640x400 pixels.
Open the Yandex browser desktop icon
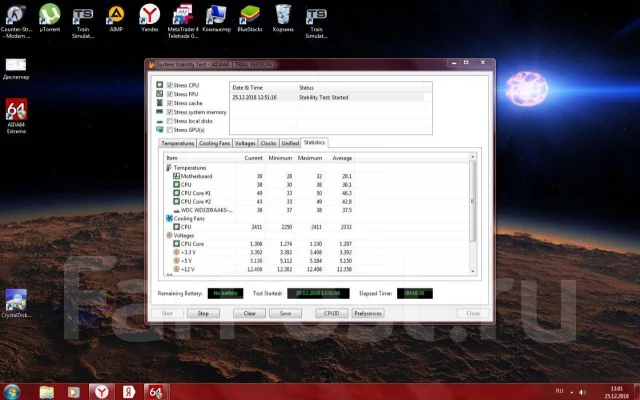(x=149, y=18)
